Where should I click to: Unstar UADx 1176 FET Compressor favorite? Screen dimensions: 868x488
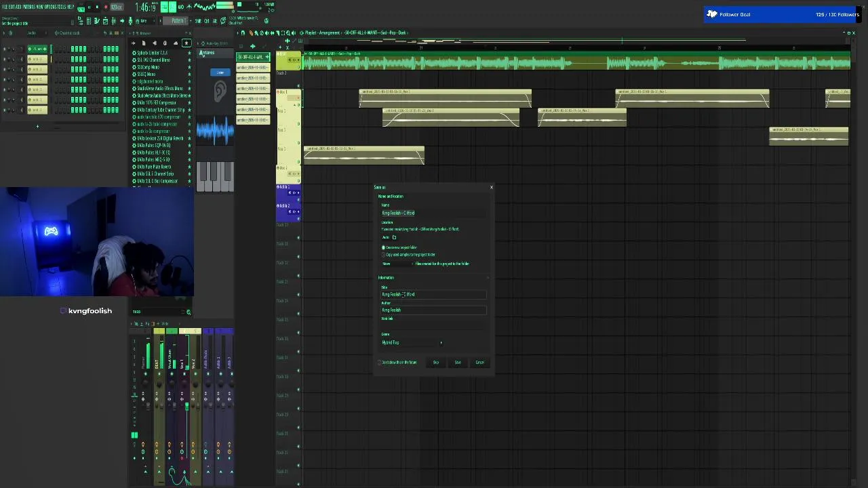189,103
